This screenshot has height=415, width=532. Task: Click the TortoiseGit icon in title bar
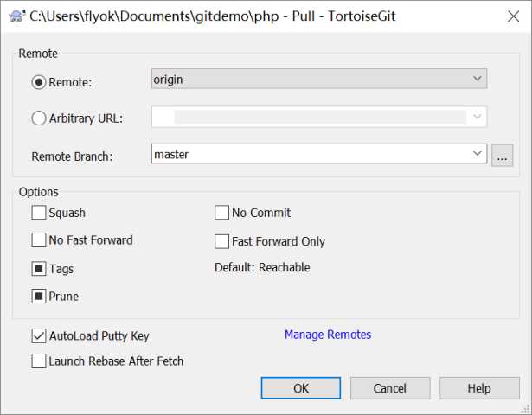point(17,16)
